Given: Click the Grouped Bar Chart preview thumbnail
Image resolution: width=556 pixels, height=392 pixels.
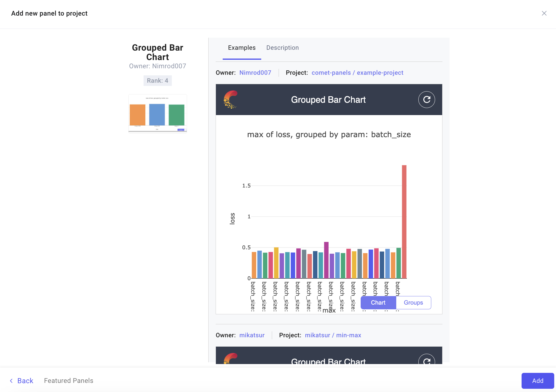Looking at the screenshot, I should tap(157, 114).
